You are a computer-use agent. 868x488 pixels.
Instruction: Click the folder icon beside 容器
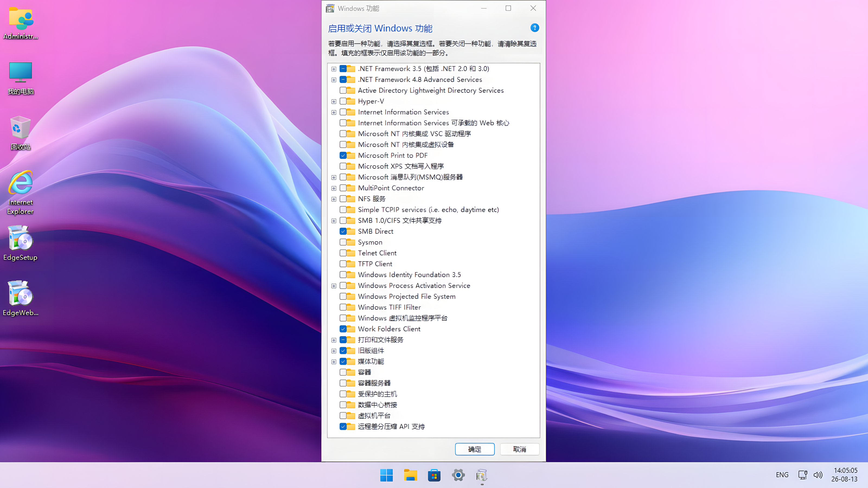pos(351,372)
